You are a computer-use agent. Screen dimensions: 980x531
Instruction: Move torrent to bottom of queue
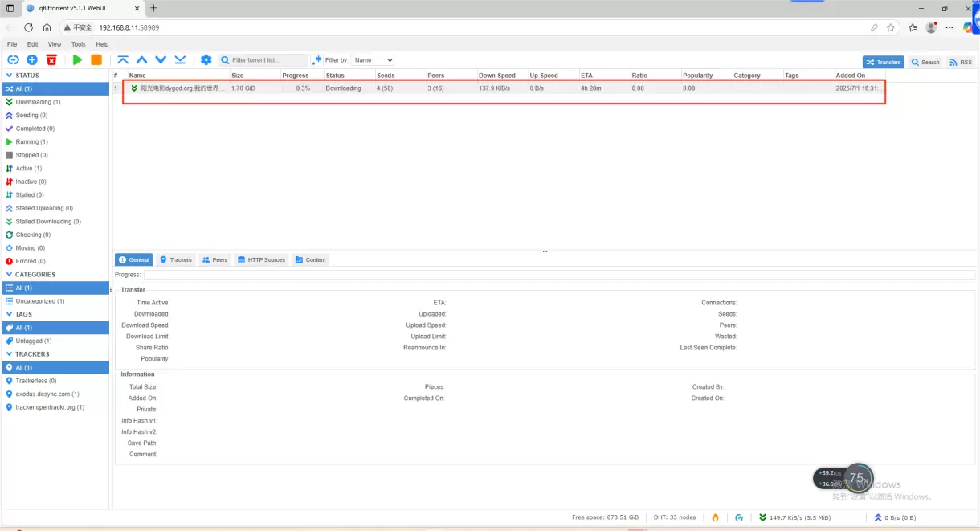coord(180,60)
